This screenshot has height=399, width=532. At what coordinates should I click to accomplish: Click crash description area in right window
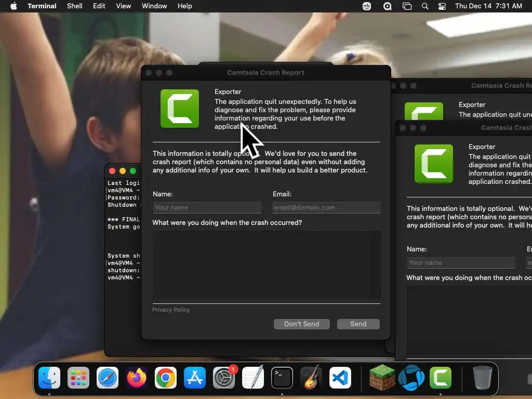(470, 321)
